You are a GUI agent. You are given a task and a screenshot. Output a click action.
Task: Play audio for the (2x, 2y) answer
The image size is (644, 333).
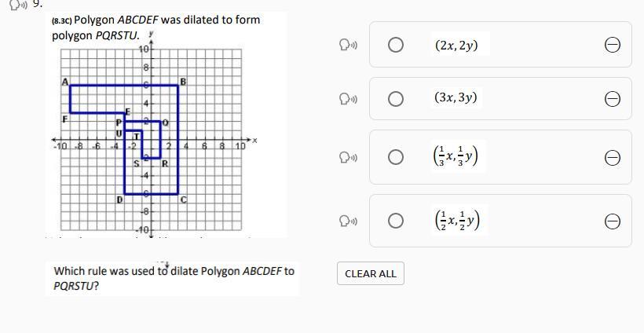(x=348, y=46)
